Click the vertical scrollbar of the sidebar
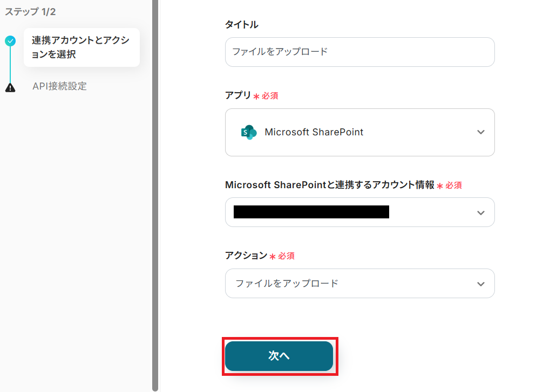Screen dimensions: 550x392 (155, 194)
